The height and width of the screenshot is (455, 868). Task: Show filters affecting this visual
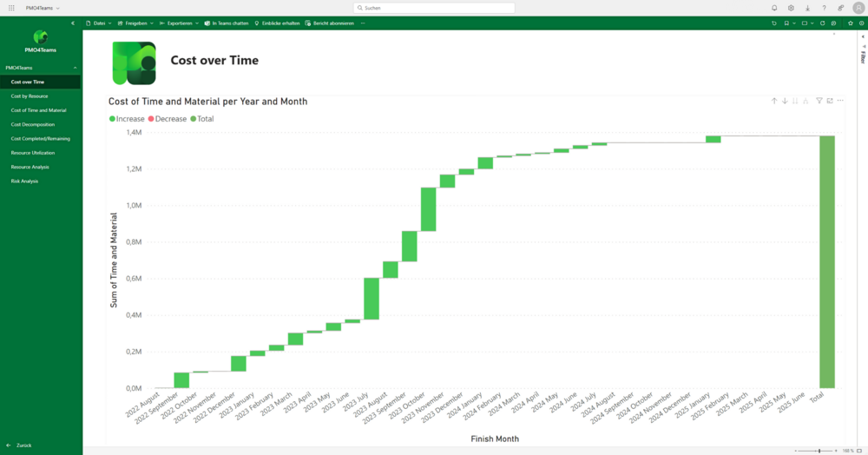[x=819, y=101]
